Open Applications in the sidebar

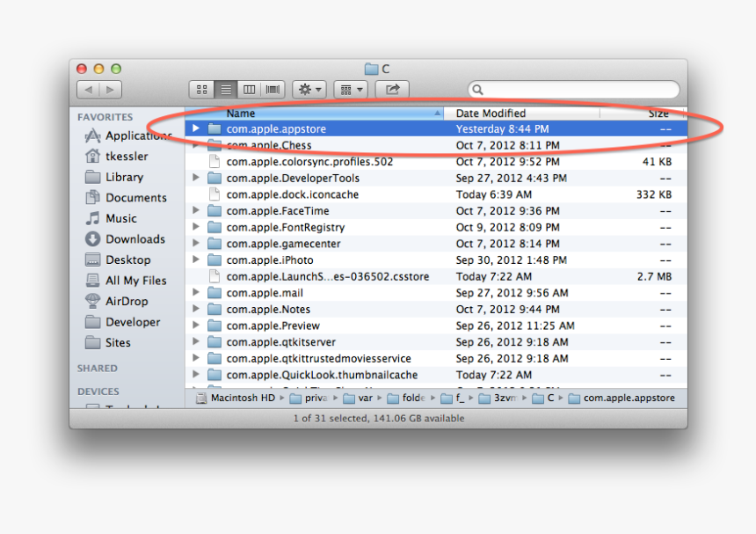(128, 136)
